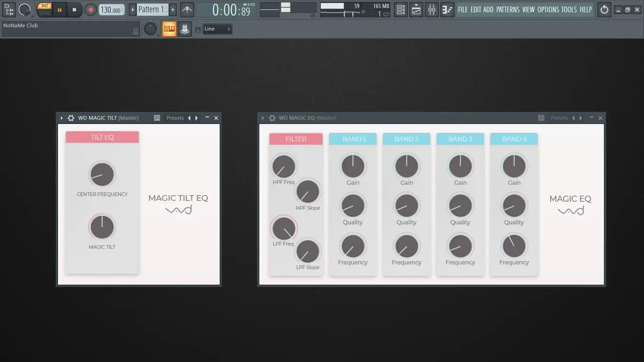The height and width of the screenshot is (362, 644).
Task: Open the HELP menu
Action: pyautogui.click(x=586, y=9)
